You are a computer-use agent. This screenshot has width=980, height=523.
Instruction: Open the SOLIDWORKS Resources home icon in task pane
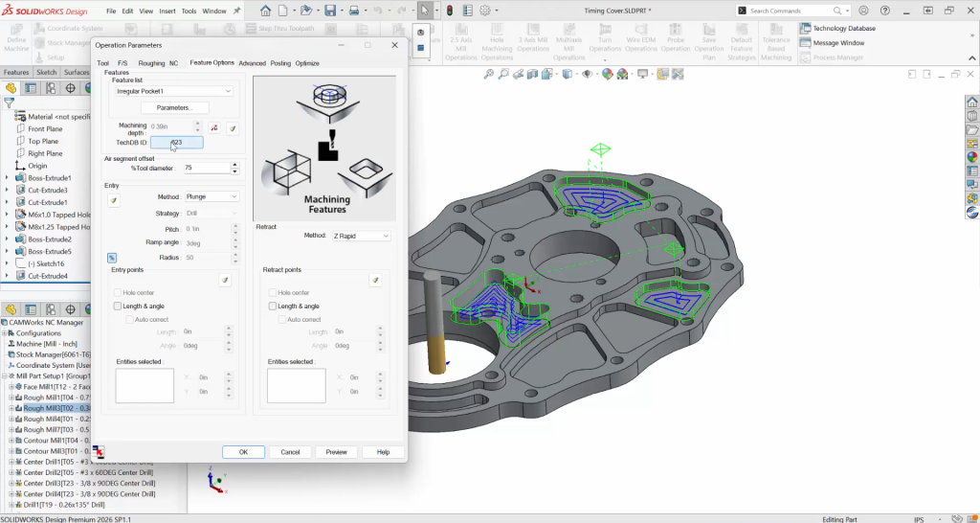point(972,102)
